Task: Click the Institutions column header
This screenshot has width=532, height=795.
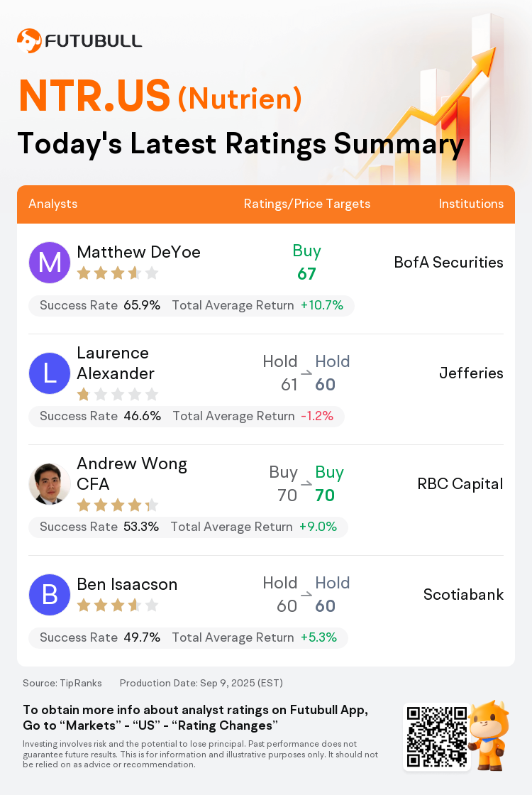Action: (x=471, y=204)
